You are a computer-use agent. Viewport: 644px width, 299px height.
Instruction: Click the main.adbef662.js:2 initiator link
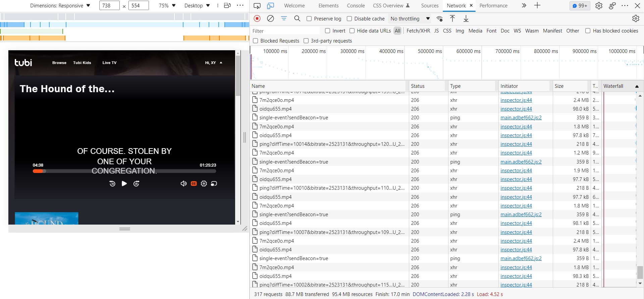(x=521, y=118)
